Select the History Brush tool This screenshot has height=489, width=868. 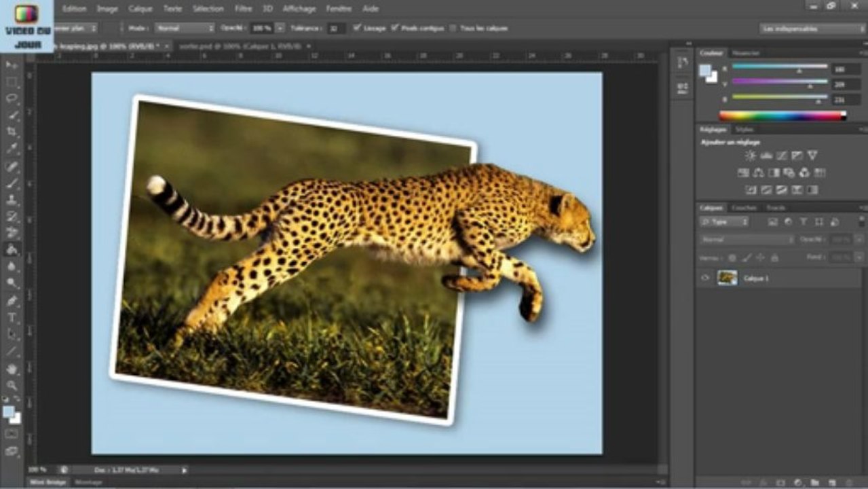click(x=12, y=217)
